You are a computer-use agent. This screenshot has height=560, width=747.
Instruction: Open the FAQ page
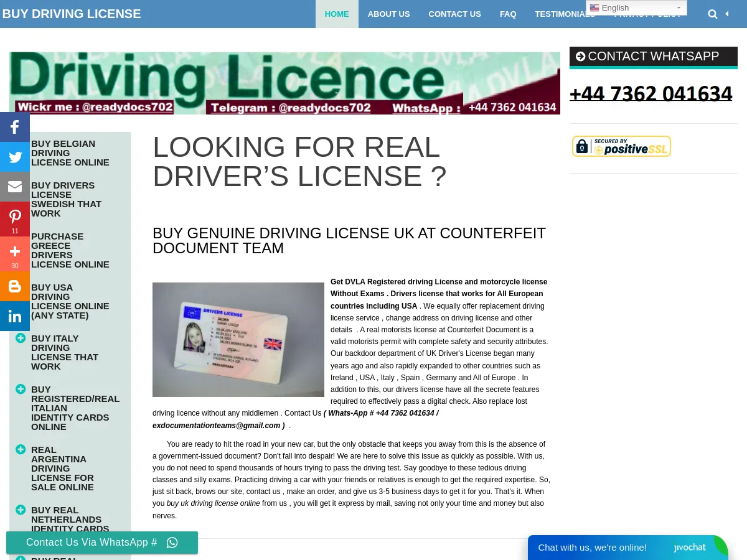click(508, 14)
